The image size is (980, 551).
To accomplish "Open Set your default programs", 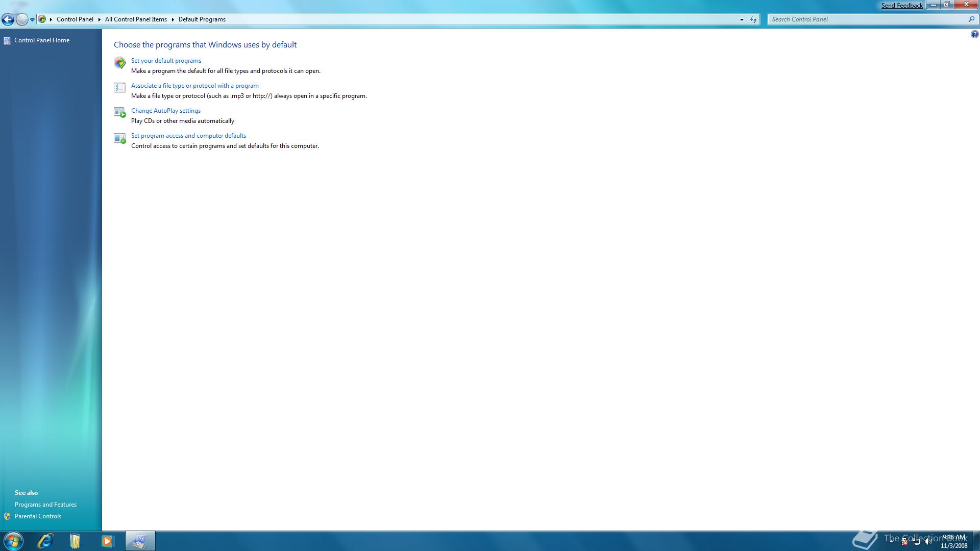I will [166, 61].
